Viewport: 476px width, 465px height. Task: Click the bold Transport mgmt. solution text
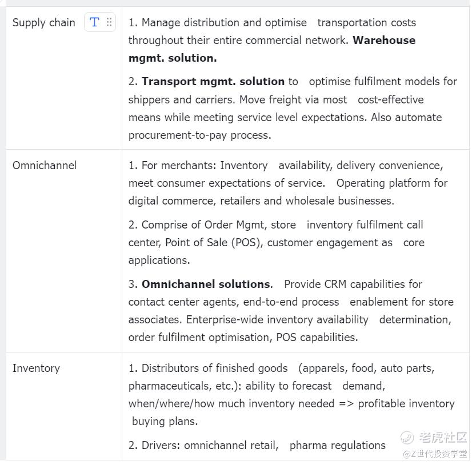tap(213, 82)
